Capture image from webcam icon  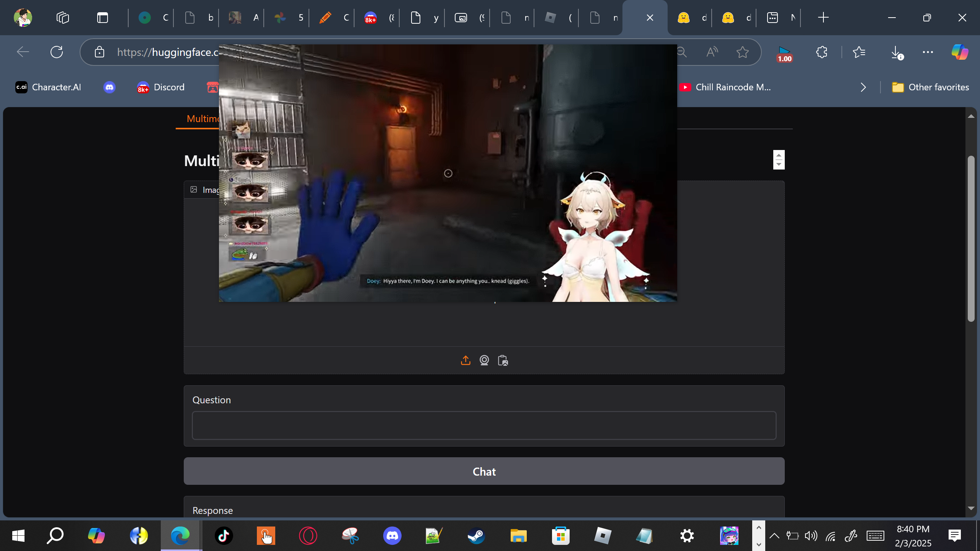click(484, 360)
